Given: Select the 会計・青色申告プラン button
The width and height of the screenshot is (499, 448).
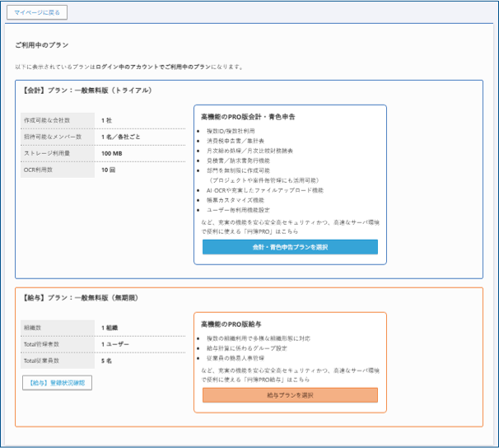Looking at the screenshot, I should (290, 246).
